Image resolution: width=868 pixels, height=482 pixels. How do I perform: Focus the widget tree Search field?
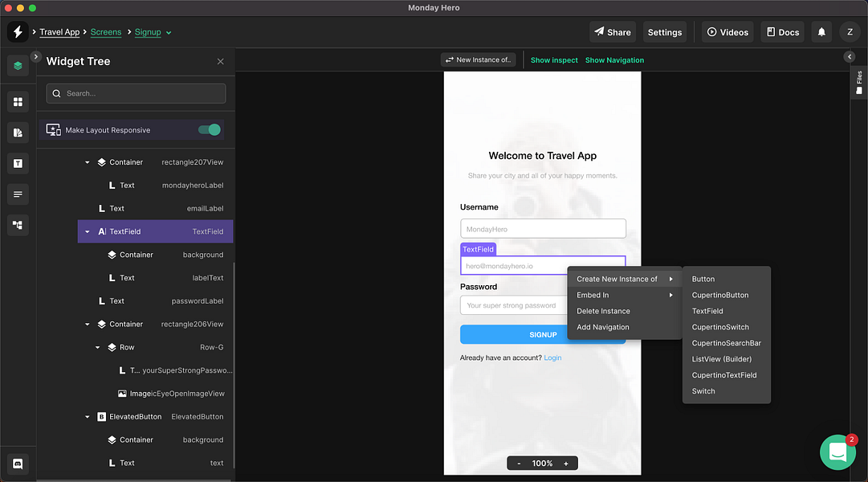click(137, 94)
